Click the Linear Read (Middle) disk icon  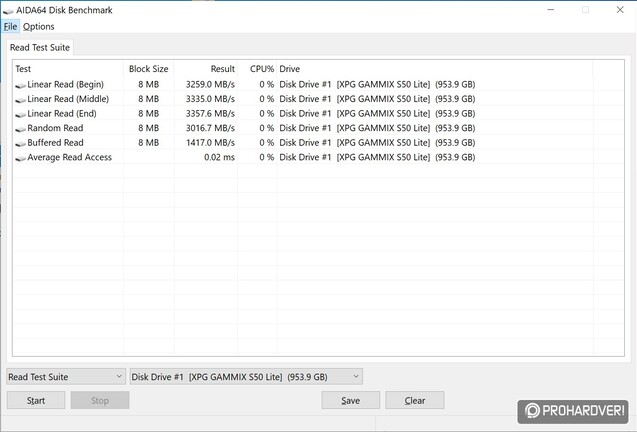point(20,100)
